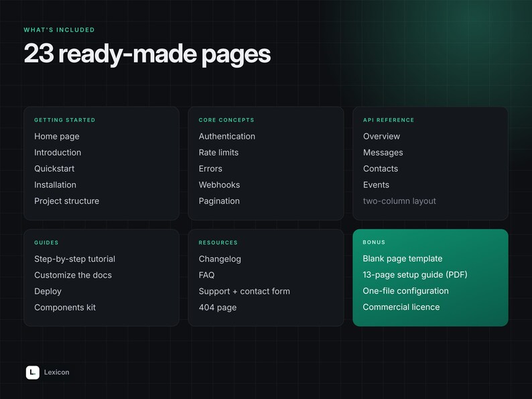Open the "Quickstart" item

tap(54, 169)
